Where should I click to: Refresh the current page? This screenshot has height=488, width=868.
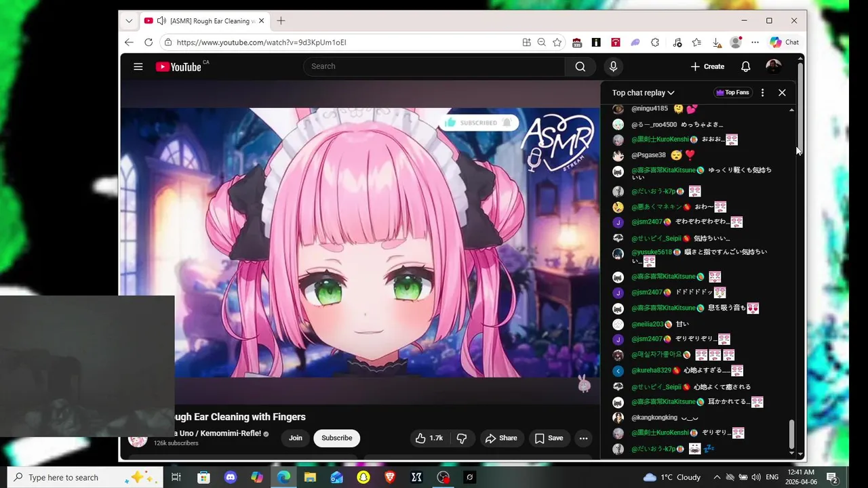click(x=149, y=42)
